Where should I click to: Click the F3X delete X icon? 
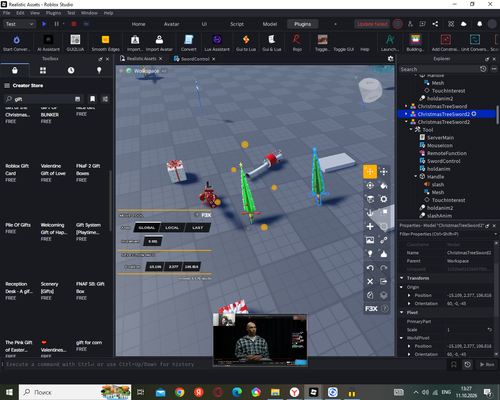coord(370,281)
